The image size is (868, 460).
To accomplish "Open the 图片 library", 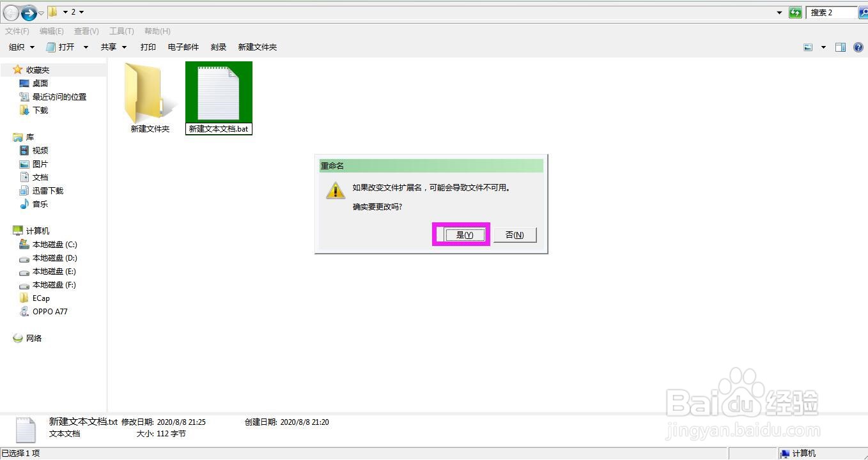I will click(40, 164).
